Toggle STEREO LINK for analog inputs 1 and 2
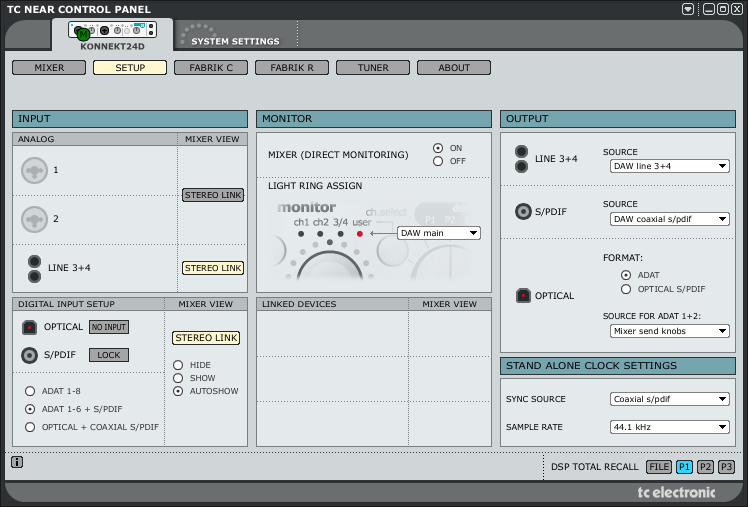 213,195
